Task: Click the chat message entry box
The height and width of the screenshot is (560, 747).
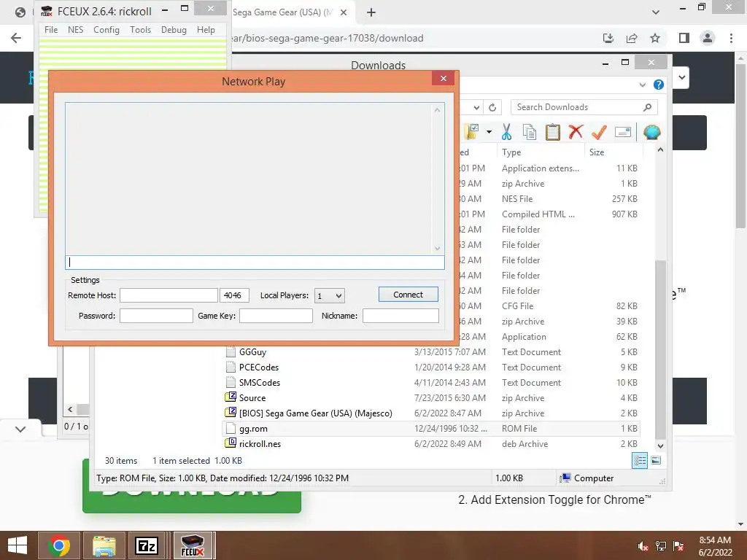Action: click(x=255, y=262)
